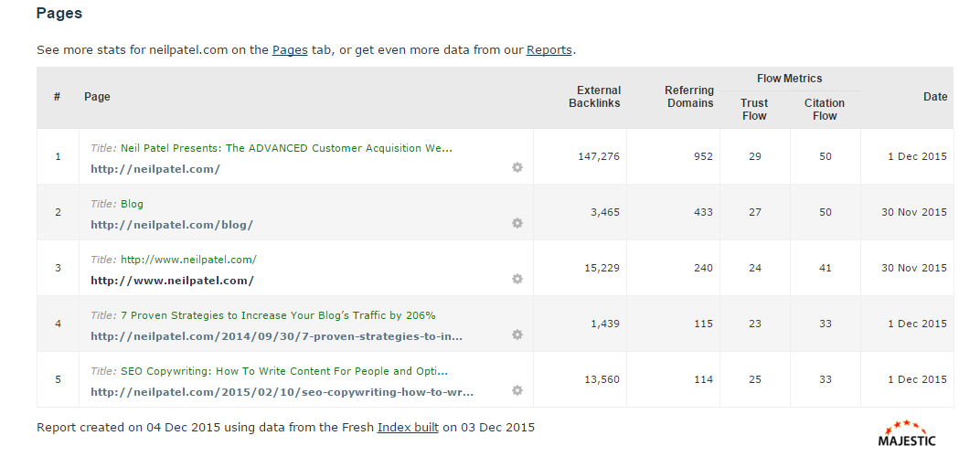Open the seo-copywriting page URL
The width and height of the screenshot is (980, 457).
click(x=282, y=392)
